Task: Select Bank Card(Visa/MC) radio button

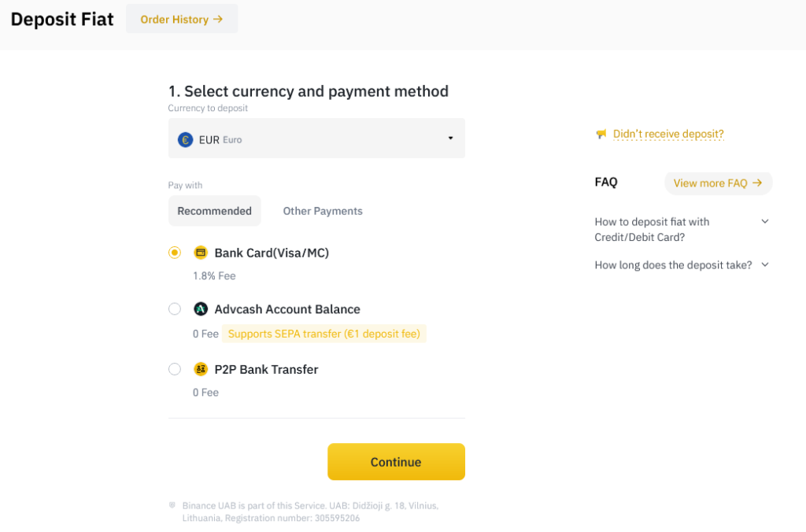Action: pyautogui.click(x=175, y=253)
